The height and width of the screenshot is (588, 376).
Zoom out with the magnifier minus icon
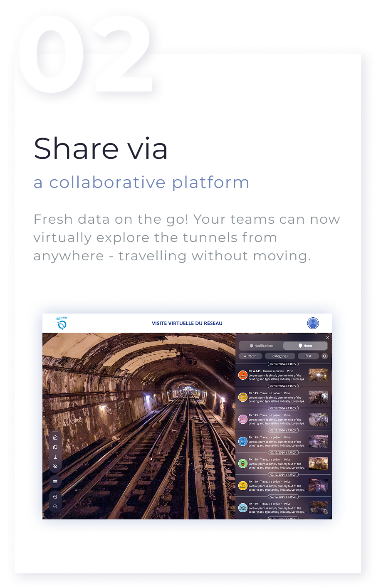[x=55, y=506]
